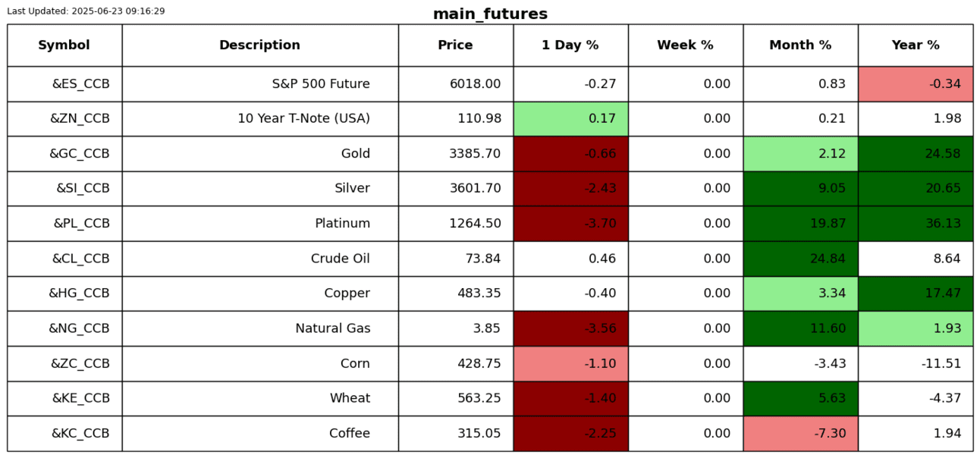
Task: Select the 10 Year T-Note description
Action: (303, 119)
